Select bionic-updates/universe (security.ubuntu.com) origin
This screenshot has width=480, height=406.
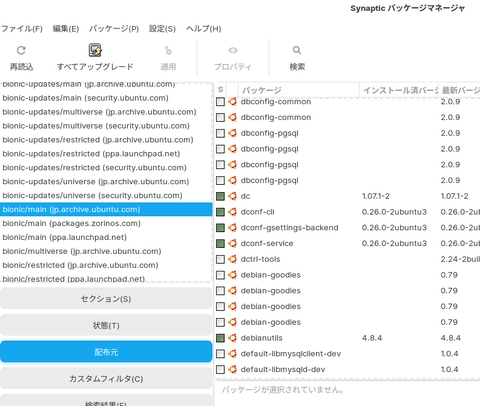[106, 196]
